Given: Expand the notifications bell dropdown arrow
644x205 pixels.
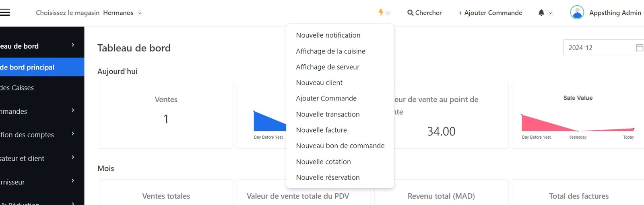Looking at the screenshot, I should click(x=551, y=13).
